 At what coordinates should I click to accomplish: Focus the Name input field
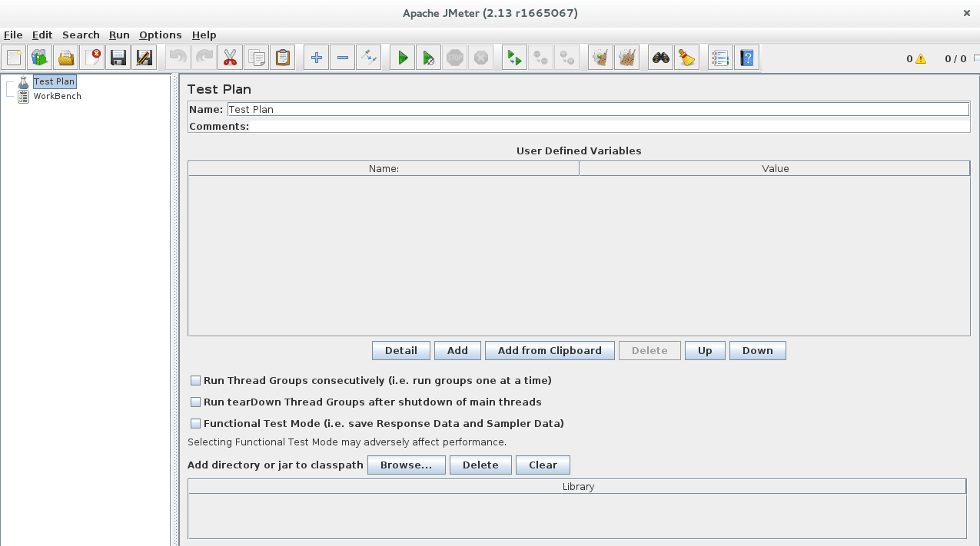tap(598, 109)
